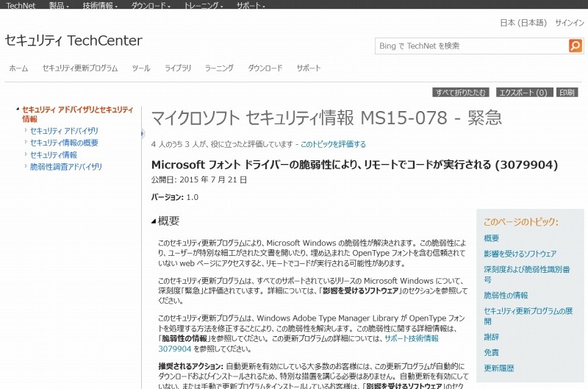Click the orange Bing search magnifier icon
The width and height of the screenshot is (588, 389).
[x=576, y=46]
